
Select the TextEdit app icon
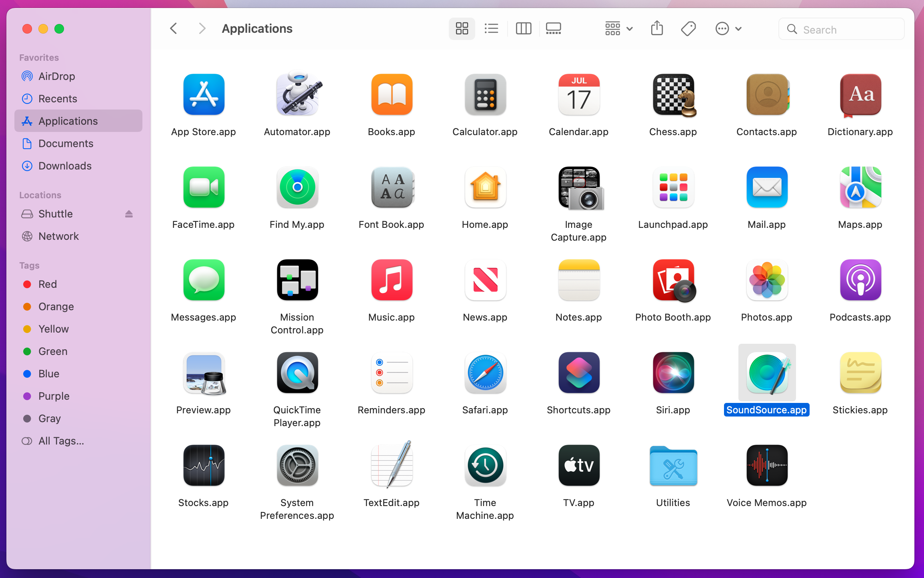(x=392, y=464)
